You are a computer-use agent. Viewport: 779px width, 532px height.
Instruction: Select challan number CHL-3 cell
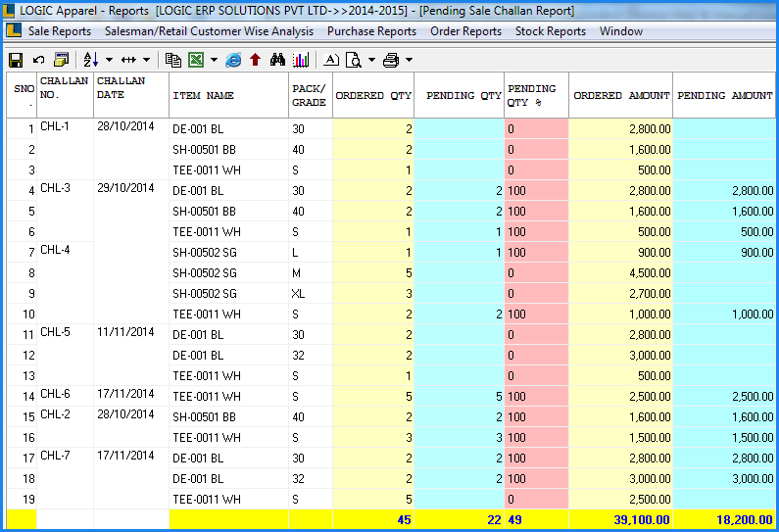coord(65,211)
